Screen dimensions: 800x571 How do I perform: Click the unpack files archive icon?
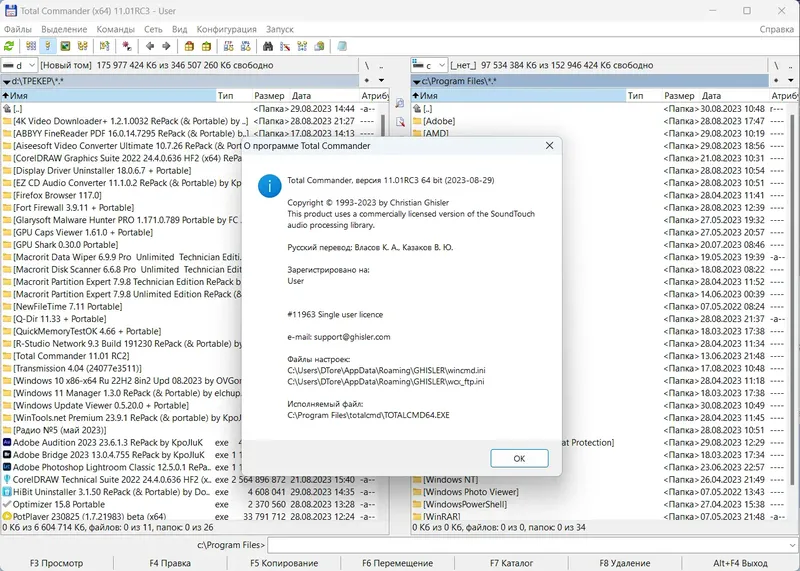point(206,46)
